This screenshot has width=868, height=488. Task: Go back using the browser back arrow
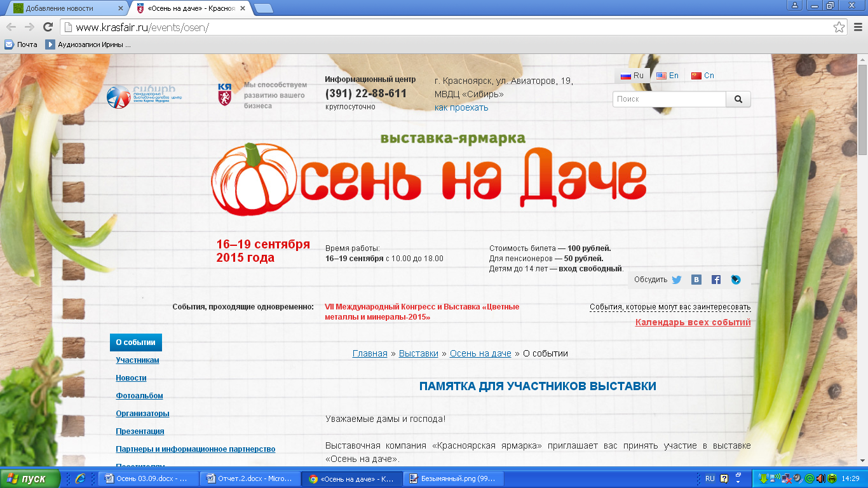11,27
